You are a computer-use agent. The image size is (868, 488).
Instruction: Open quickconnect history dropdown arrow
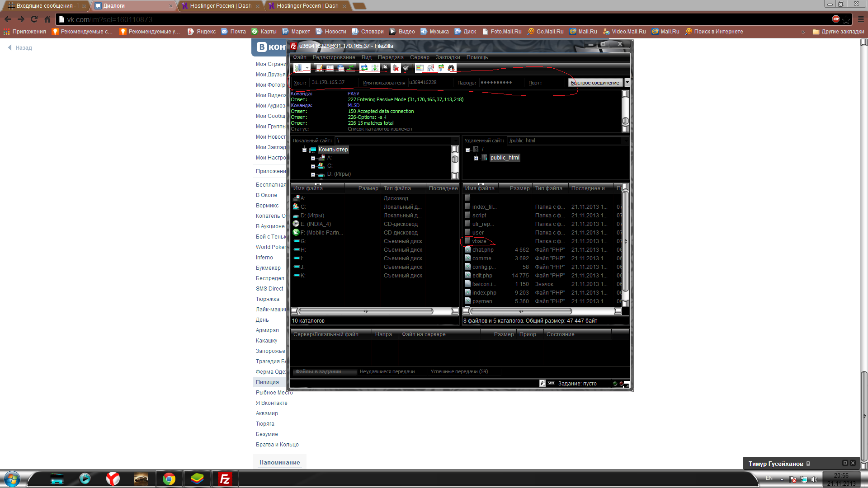627,83
